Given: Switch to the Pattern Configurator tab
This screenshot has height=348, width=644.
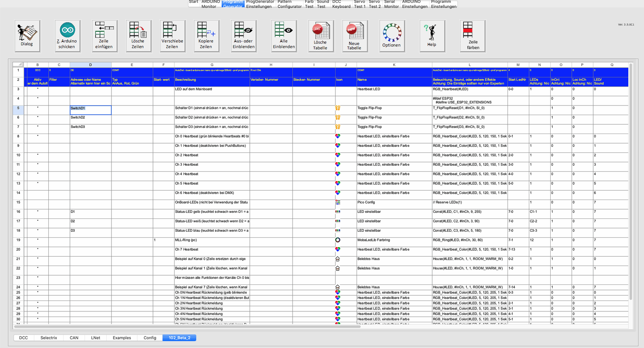Looking at the screenshot, I should click(289, 4).
